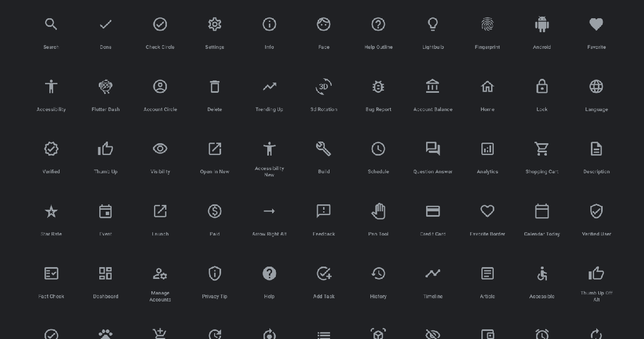
Task: Pick the Thumb Up Off Alt icon
Action: point(596,274)
